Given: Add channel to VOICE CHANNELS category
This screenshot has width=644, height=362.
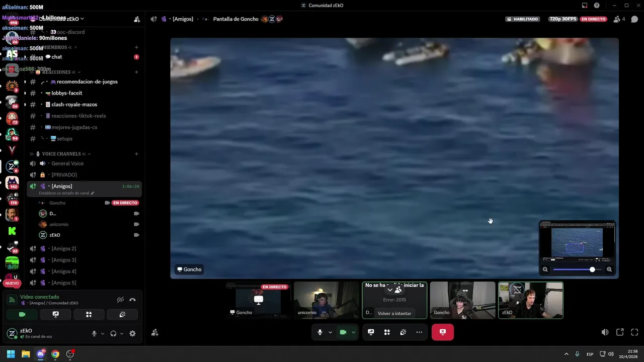Looking at the screenshot, I should pos(136,154).
